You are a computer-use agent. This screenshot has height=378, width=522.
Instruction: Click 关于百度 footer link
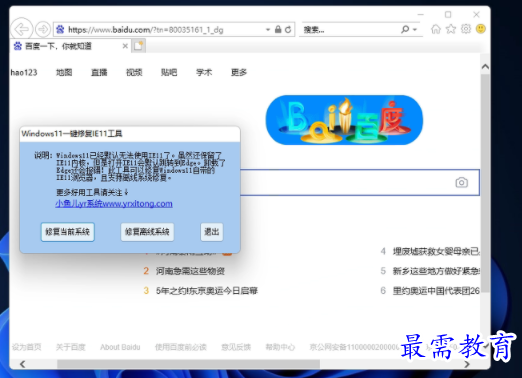pos(71,347)
